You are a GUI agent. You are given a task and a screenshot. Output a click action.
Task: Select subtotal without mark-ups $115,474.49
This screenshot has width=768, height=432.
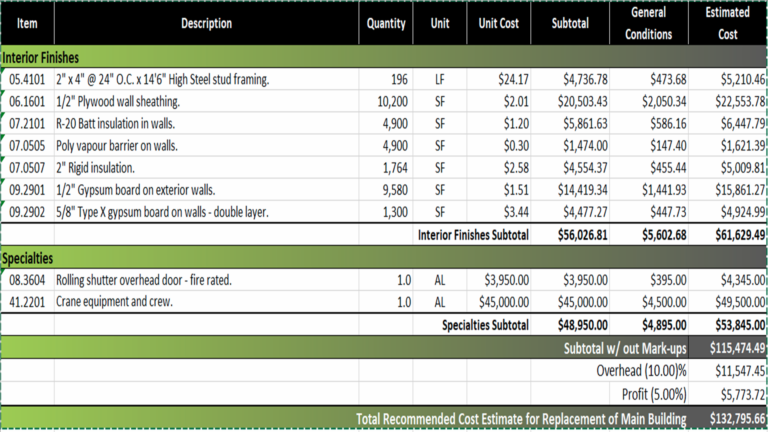(737, 348)
